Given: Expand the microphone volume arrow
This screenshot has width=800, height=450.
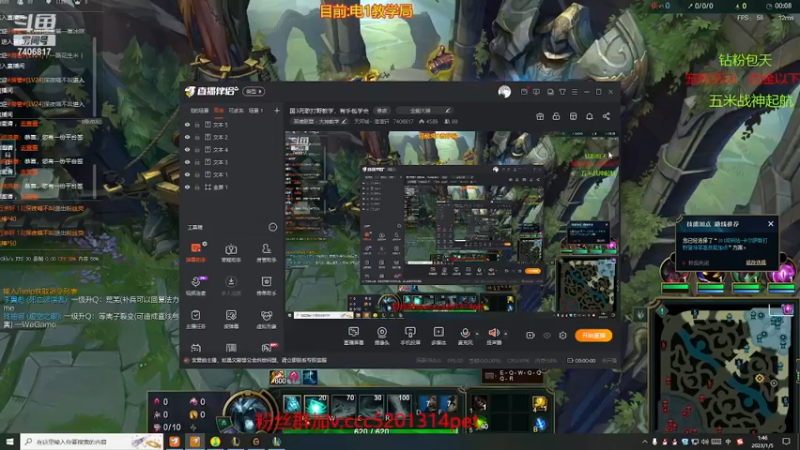Looking at the screenshot, I should 477,334.
